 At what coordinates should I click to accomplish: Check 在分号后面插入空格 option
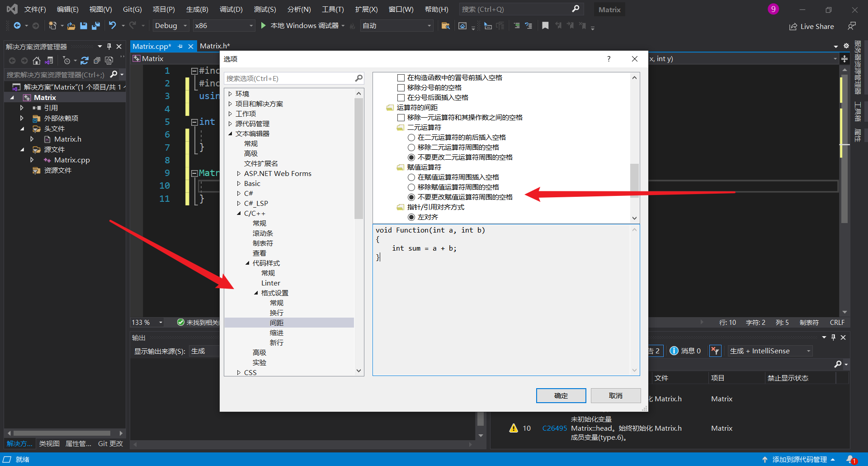(401, 98)
